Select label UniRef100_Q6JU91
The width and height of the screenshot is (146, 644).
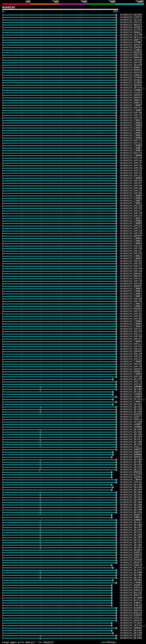coord(131,404)
